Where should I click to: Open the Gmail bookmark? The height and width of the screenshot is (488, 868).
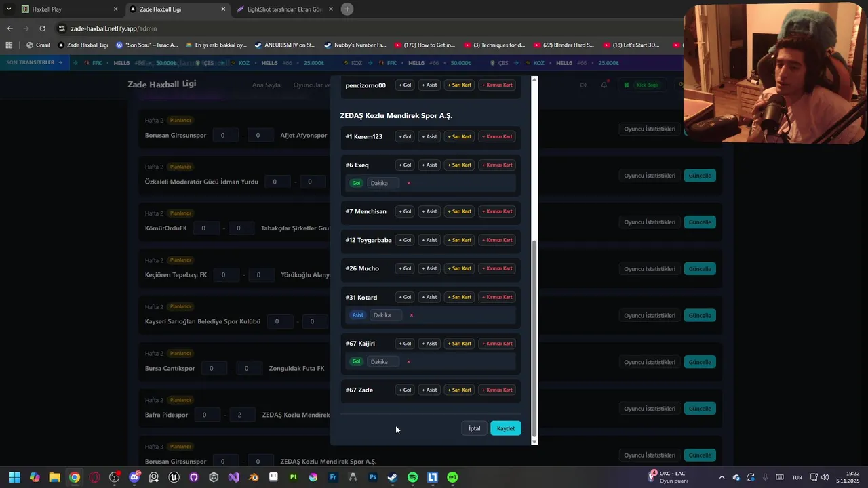tap(39, 45)
